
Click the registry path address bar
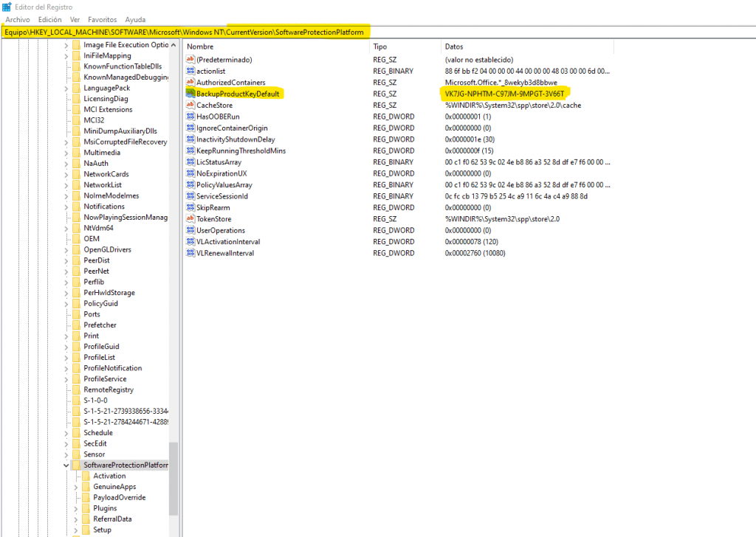tap(378, 32)
